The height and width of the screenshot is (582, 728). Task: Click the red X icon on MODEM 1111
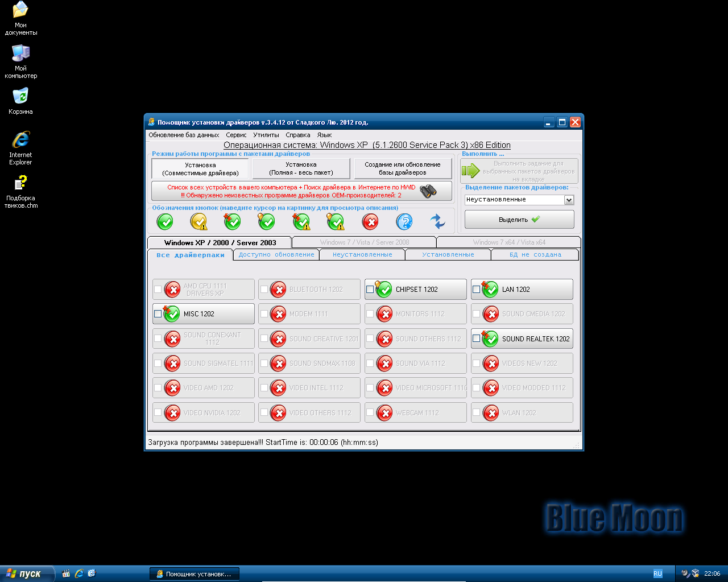coord(278,314)
